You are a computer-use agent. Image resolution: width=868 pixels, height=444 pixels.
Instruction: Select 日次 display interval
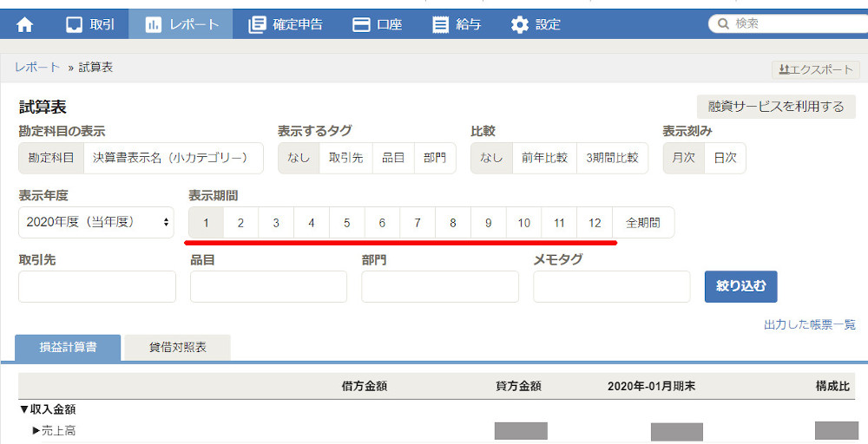725,158
